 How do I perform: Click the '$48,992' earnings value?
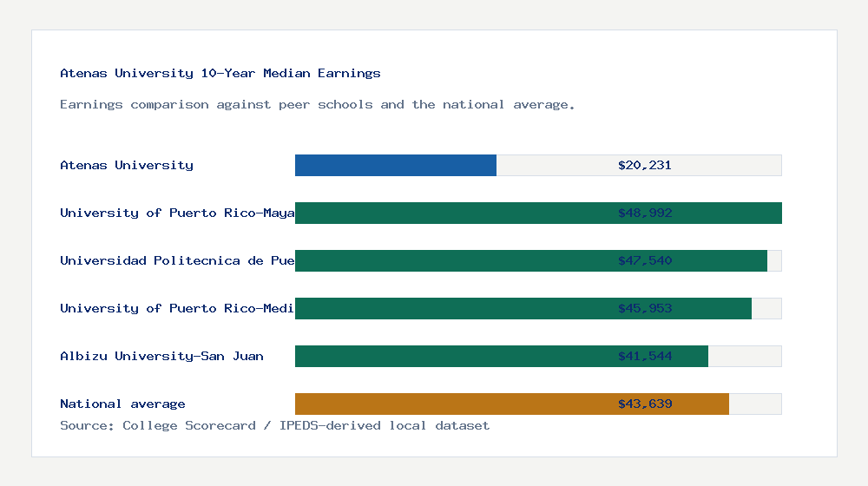tap(645, 213)
